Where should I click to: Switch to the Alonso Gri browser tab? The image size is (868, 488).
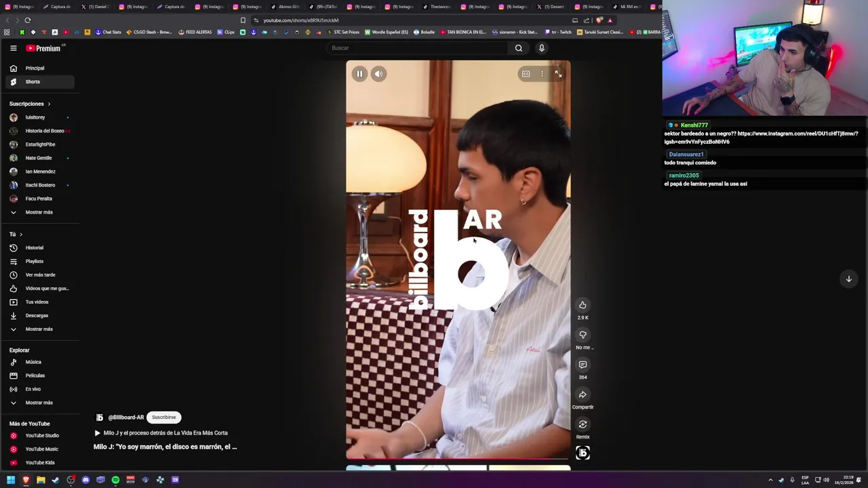(285, 7)
